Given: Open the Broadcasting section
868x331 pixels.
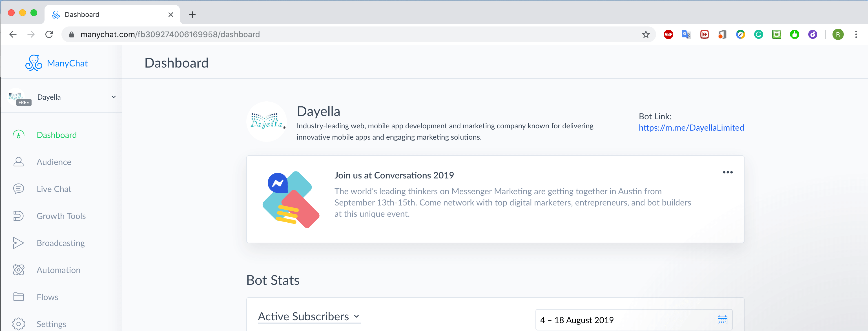Looking at the screenshot, I should tap(61, 243).
